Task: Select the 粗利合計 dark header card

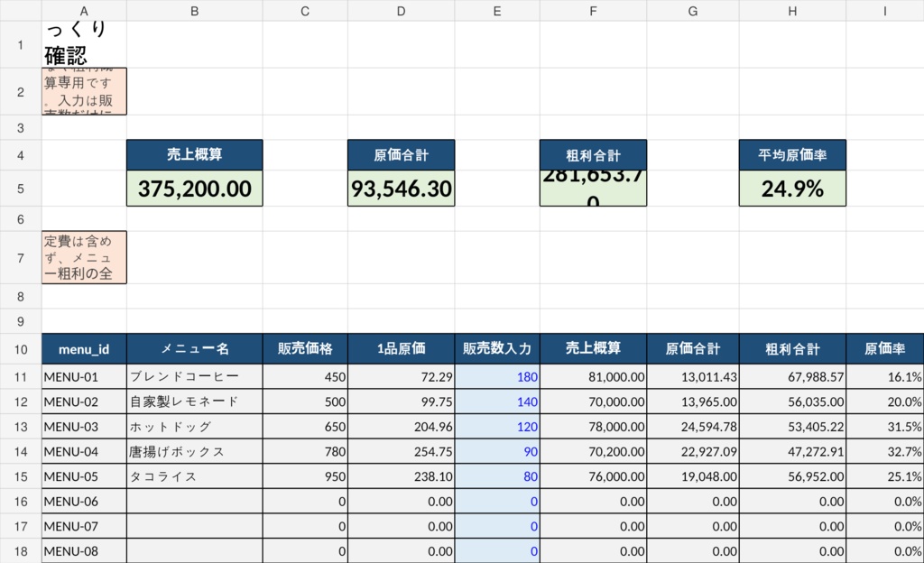Action: [593, 153]
